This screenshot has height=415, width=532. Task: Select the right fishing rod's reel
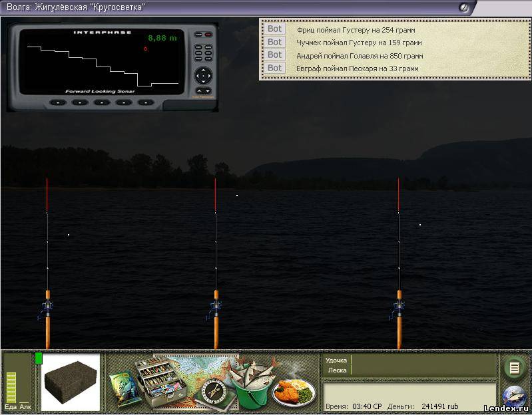click(398, 309)
